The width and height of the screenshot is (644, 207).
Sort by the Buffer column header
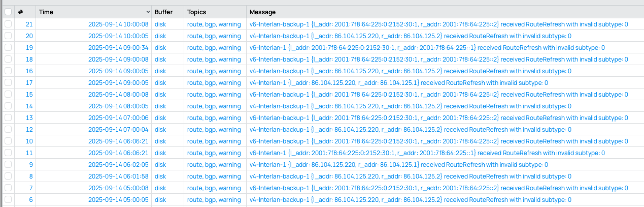tap(162, 12)
